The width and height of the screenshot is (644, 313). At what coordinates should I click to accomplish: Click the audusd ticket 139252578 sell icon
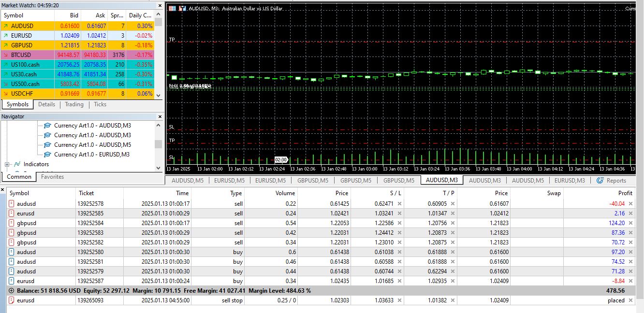(x=11, y=204)
